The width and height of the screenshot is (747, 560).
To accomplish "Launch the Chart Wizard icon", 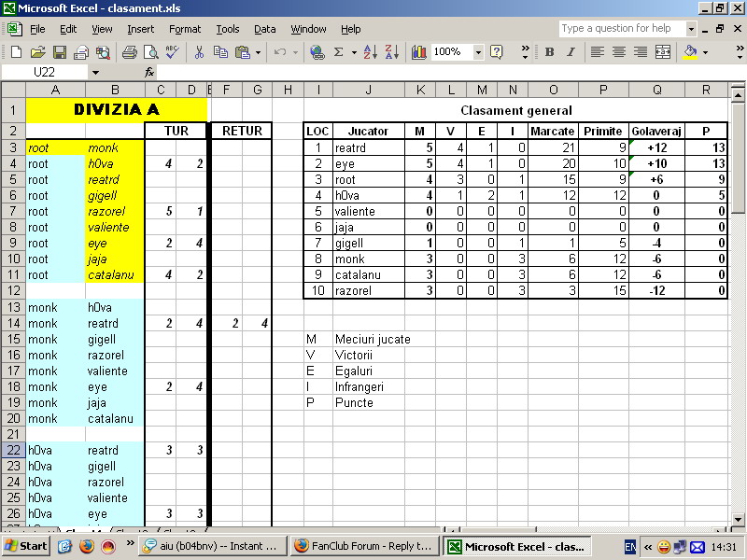I will pos(418,52).
